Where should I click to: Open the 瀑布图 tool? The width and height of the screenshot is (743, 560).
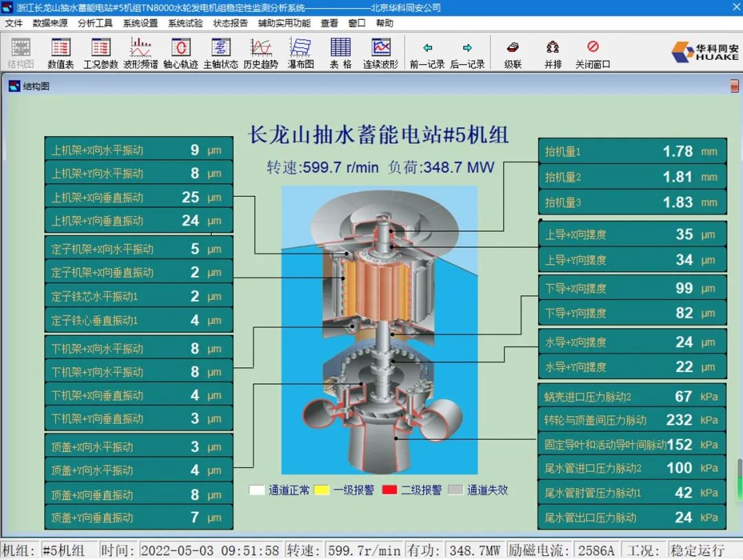(x=301, y=53)
